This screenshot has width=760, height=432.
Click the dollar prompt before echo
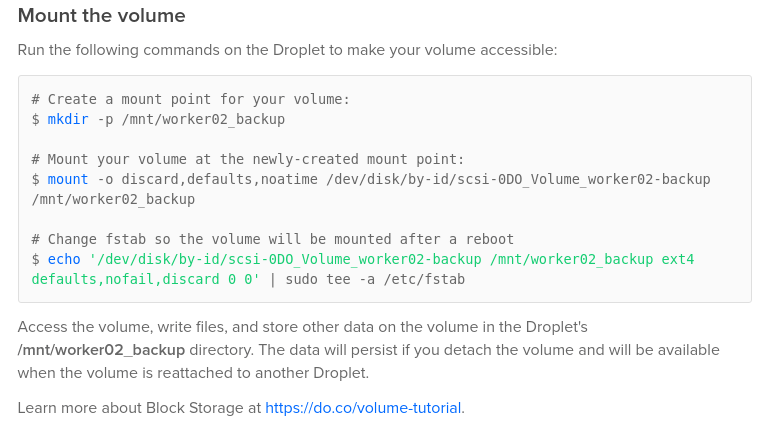(x=36, y=259)
